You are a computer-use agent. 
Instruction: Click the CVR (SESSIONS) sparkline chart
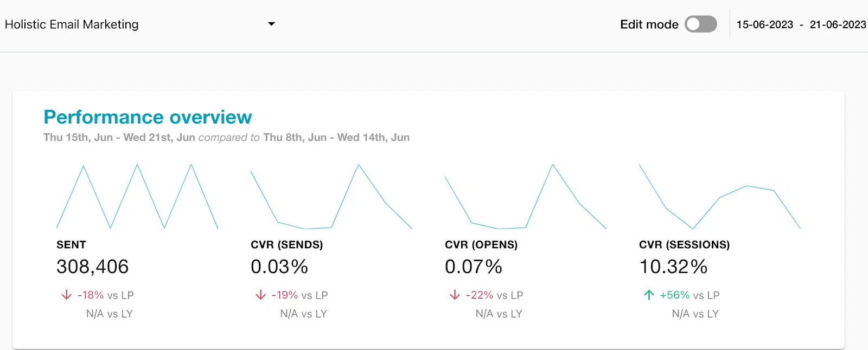click(x=719, y=197)
